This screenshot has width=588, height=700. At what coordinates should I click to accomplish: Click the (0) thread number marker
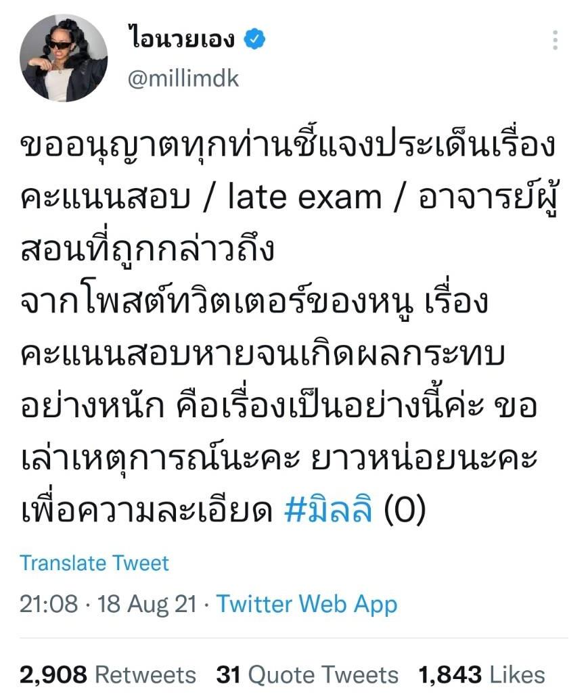[405, 510]
